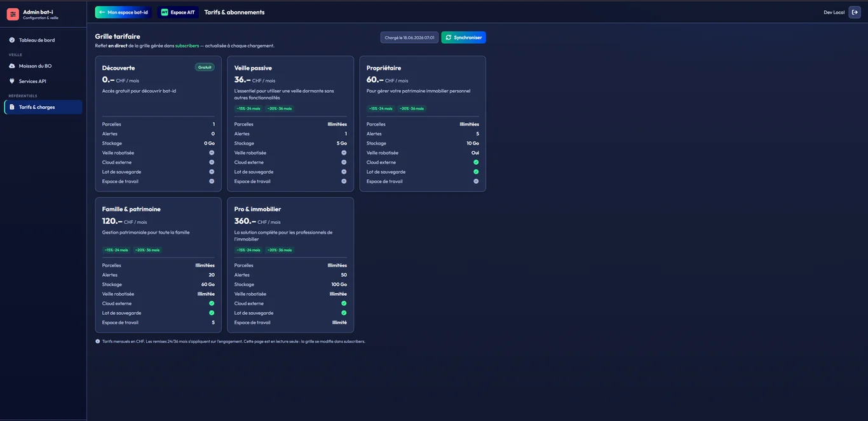Switch to Espace AIT

click(x=178, y=12)
